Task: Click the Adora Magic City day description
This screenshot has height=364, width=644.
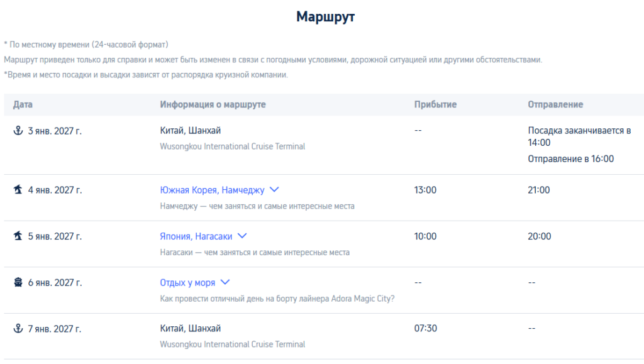Action: click(x=277, y=299)
